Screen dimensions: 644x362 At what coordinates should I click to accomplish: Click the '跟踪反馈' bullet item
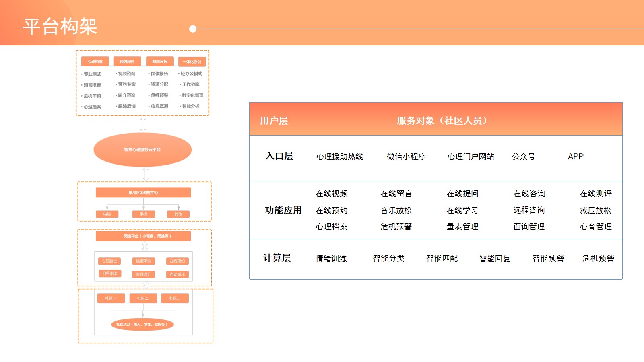point(126,106)
